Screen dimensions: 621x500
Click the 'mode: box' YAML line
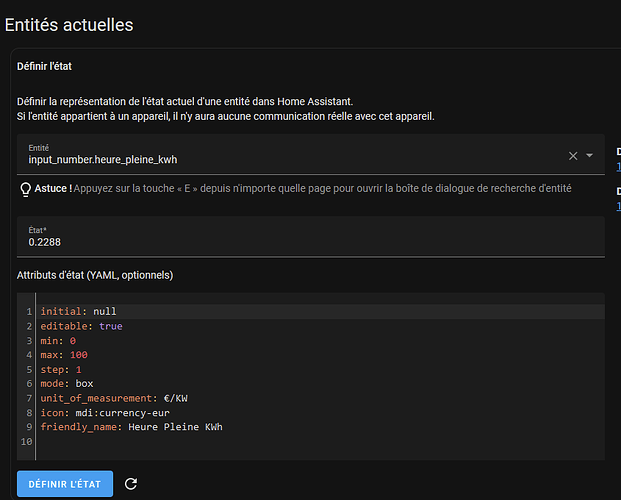click(67, 383)
